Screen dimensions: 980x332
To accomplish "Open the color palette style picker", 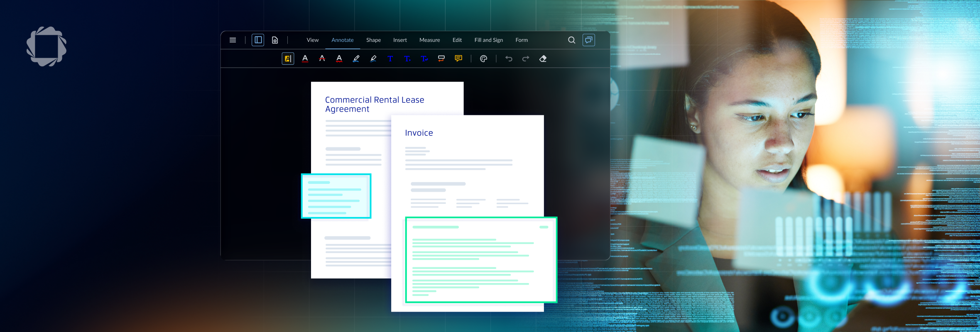I will pos(483,59).
